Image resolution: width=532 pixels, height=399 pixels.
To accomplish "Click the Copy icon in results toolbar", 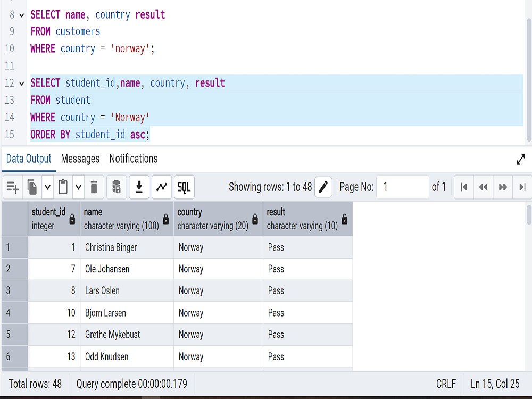I will (x=32, y=187).
